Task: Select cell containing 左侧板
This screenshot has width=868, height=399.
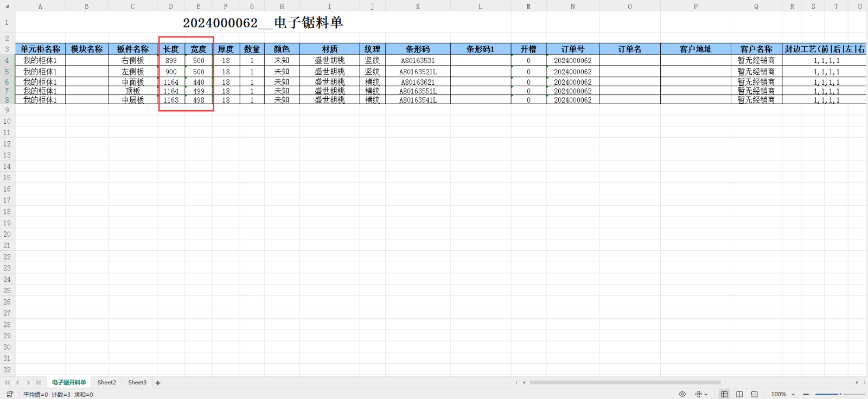Action: pyautogui.click(x=133, y=72)
